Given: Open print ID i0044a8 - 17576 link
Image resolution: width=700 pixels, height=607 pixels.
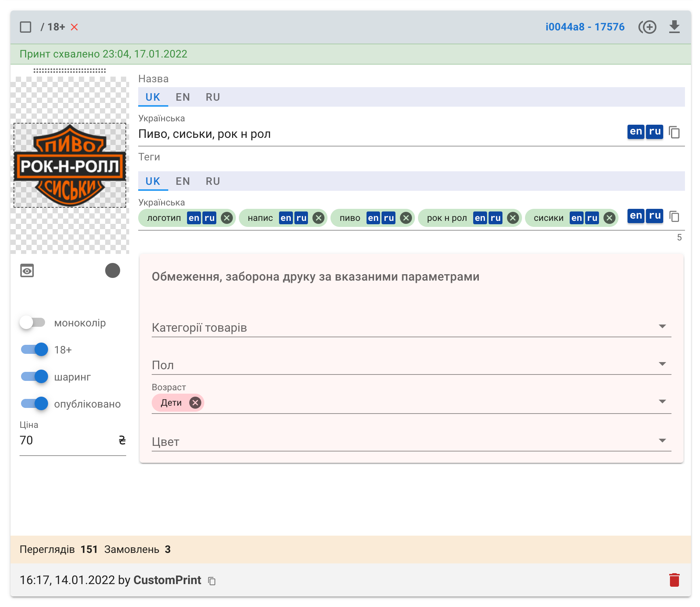Looking at the screenshot, I should 585,27.
